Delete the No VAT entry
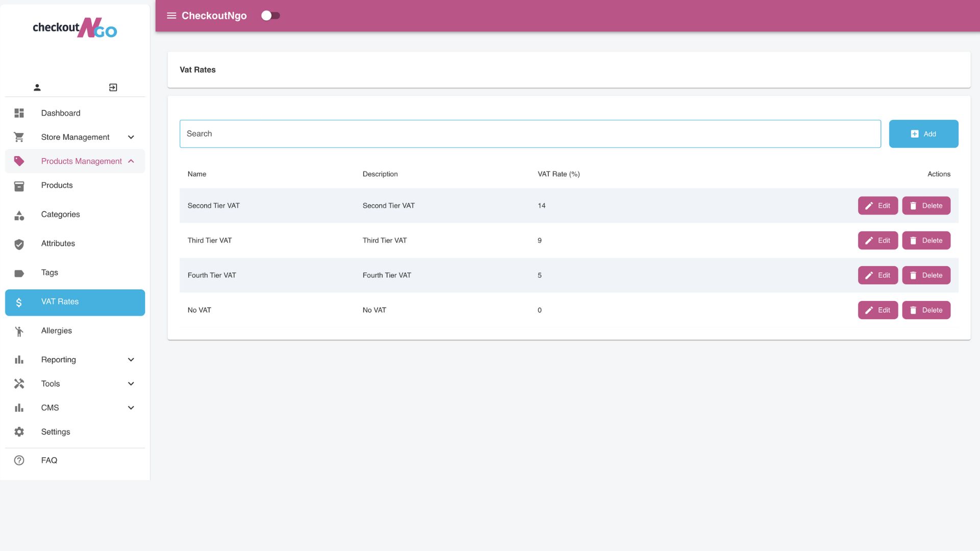 click(x=925, y=310)
